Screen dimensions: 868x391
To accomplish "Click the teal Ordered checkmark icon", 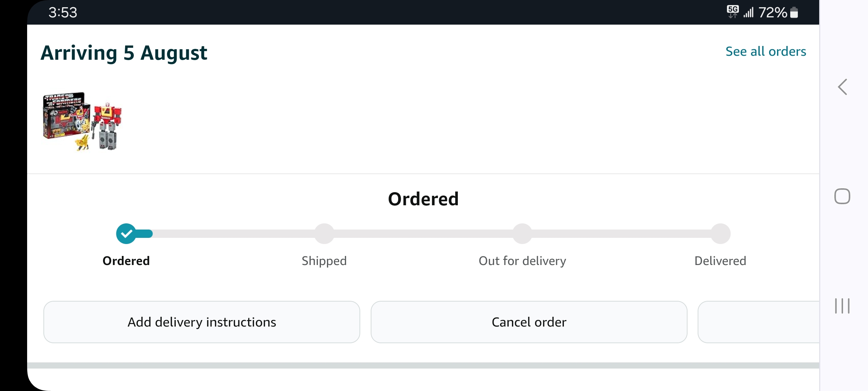I will coord(126,234).
